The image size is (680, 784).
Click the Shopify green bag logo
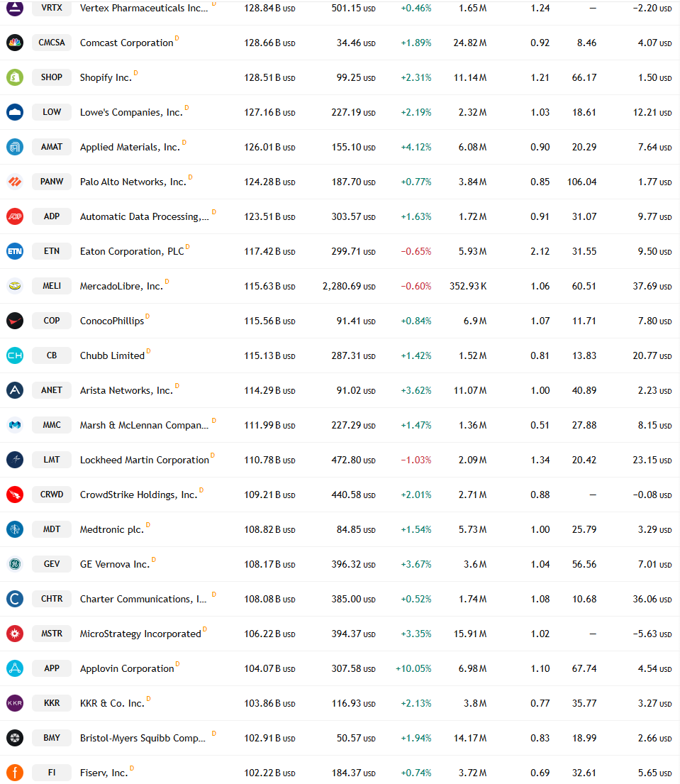[15, 77]
